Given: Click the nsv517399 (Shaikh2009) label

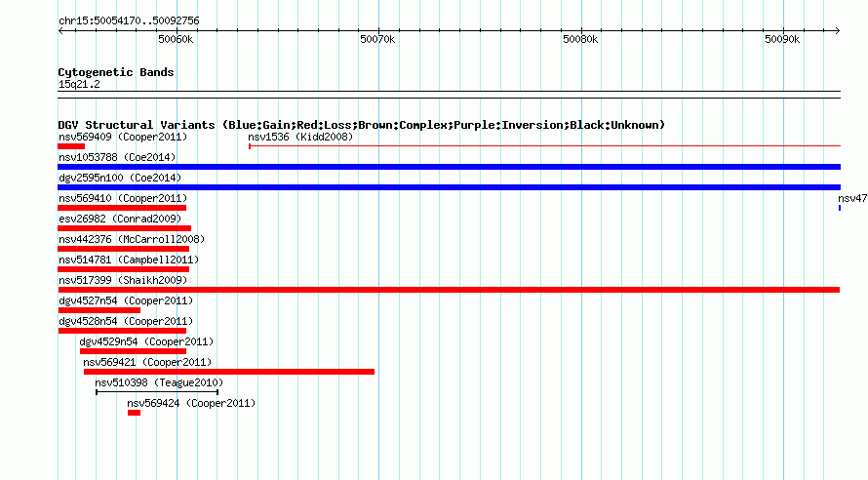Looking at the screenshot, I should [x=123, y=280].
